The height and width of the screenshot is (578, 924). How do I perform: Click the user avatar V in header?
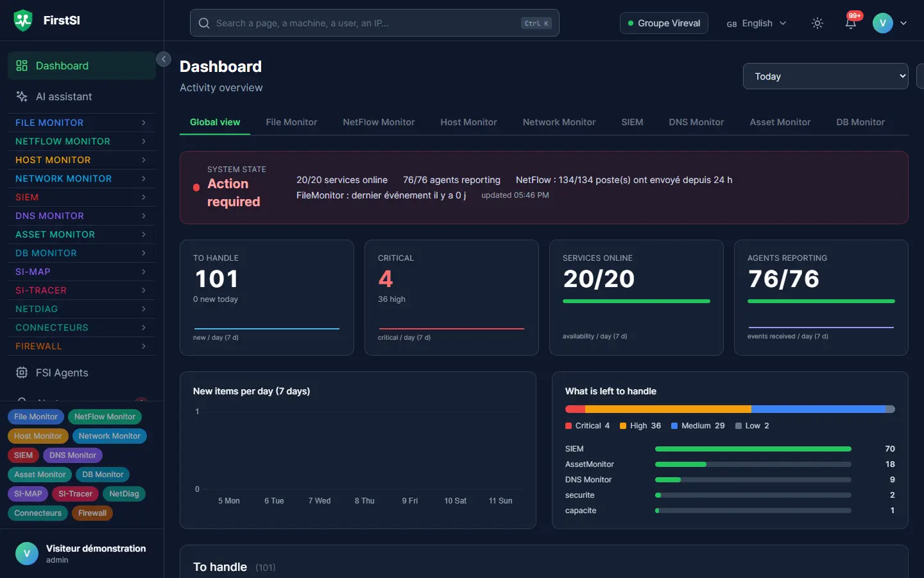pos(883,23)
